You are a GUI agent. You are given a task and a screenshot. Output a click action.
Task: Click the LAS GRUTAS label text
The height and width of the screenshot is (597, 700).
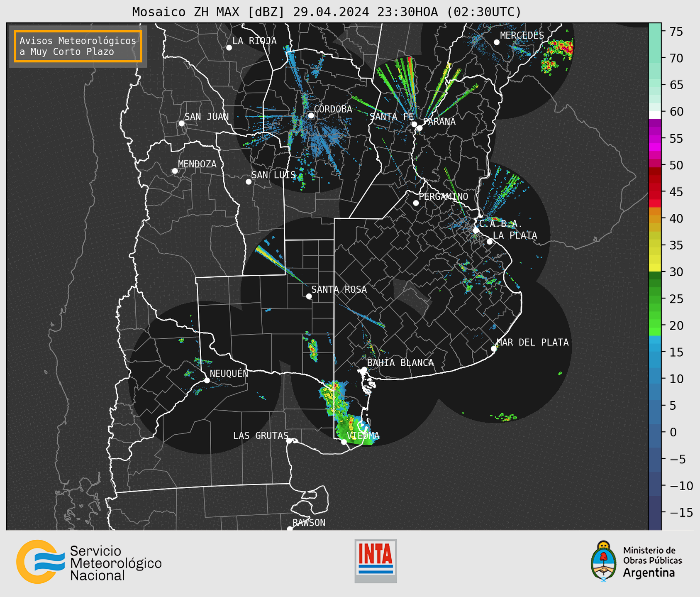(x=261, y=436)
